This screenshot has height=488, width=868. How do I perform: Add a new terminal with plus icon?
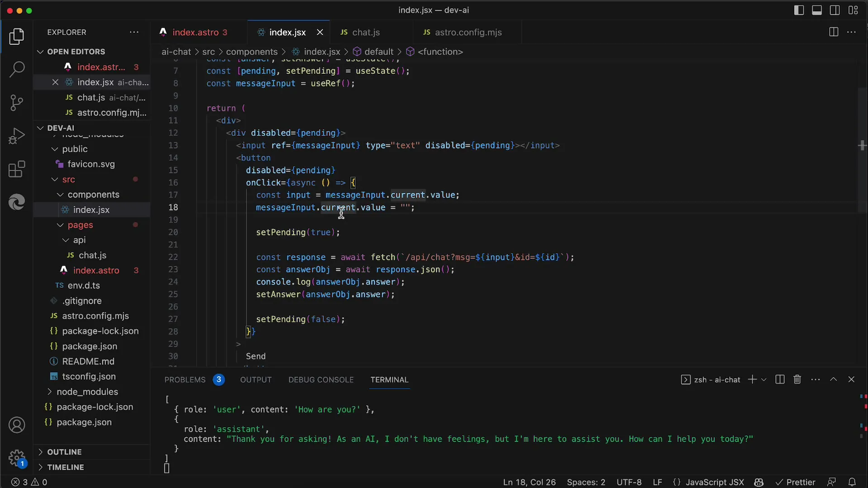pyautogui.click(x=752, y=379)
